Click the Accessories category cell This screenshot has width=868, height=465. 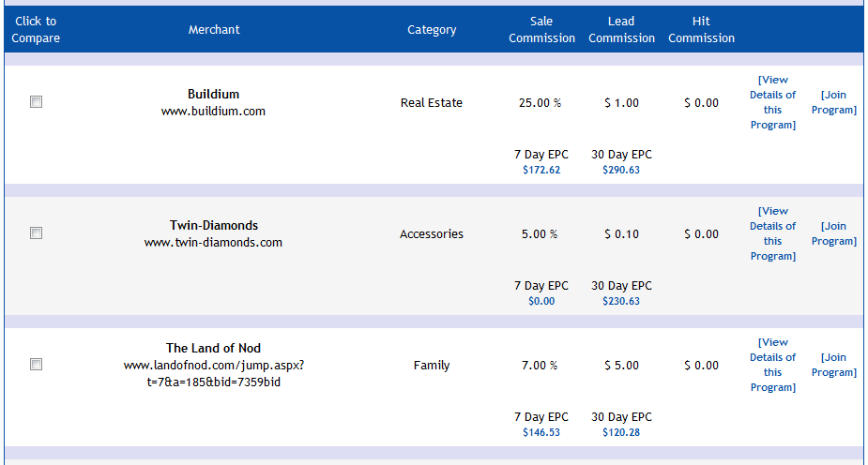[432, 233]
